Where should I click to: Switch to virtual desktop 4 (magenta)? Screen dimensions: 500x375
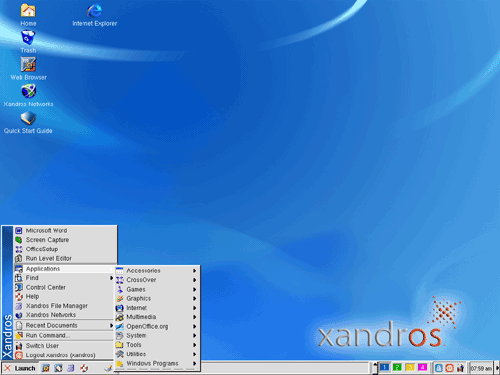click(x=422, y=367)
